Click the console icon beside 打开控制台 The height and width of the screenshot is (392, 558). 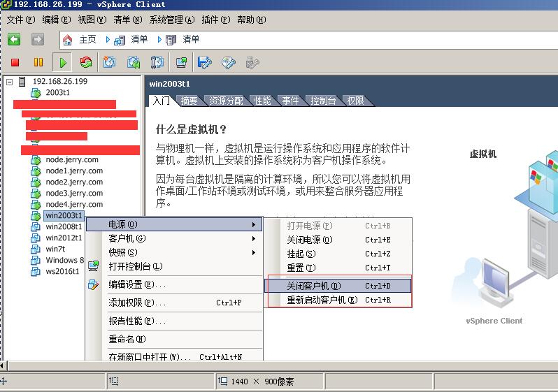[x=94, y=266]
